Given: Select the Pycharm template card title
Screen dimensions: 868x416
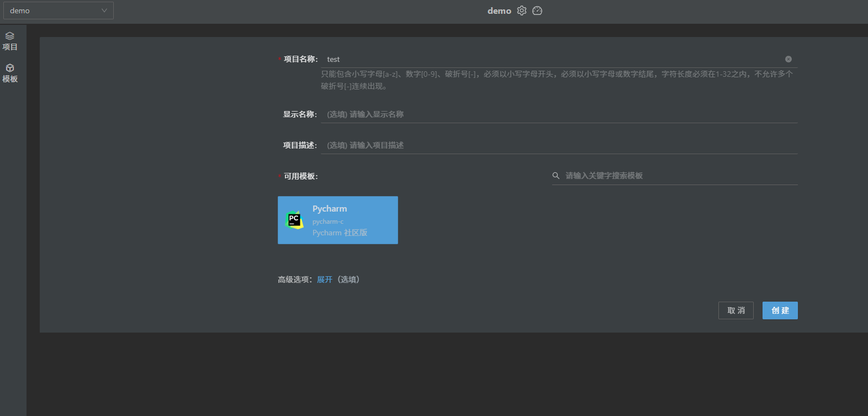Looking at the screenshot, I should pos(330,209).
